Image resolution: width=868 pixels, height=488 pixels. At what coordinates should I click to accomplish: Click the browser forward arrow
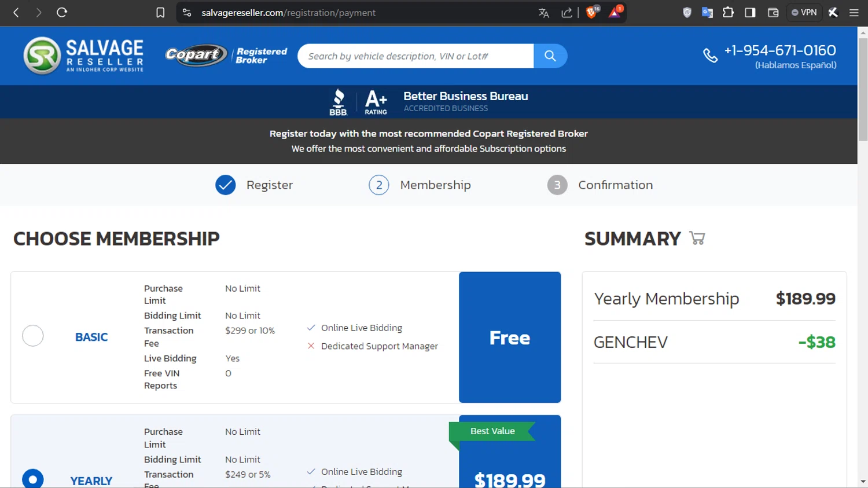[x=39, y=12]
